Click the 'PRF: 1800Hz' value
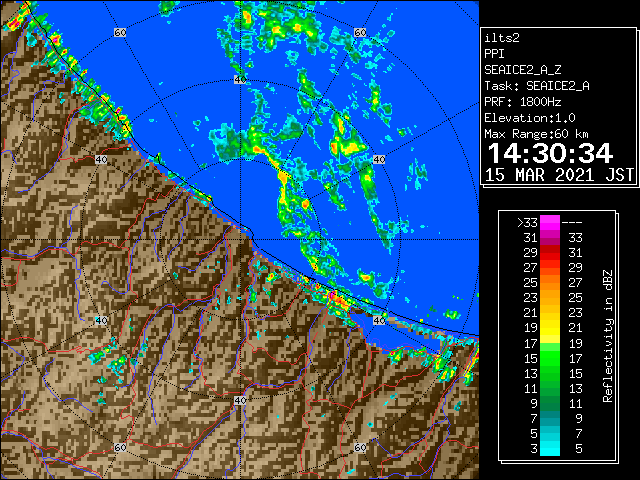The image size is (640, 480). coord(523,102)
